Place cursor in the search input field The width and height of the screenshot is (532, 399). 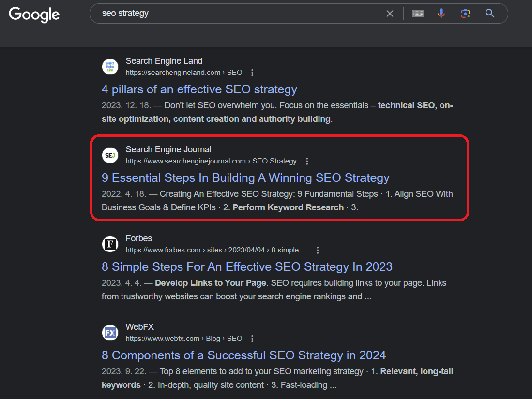point(242,13)
